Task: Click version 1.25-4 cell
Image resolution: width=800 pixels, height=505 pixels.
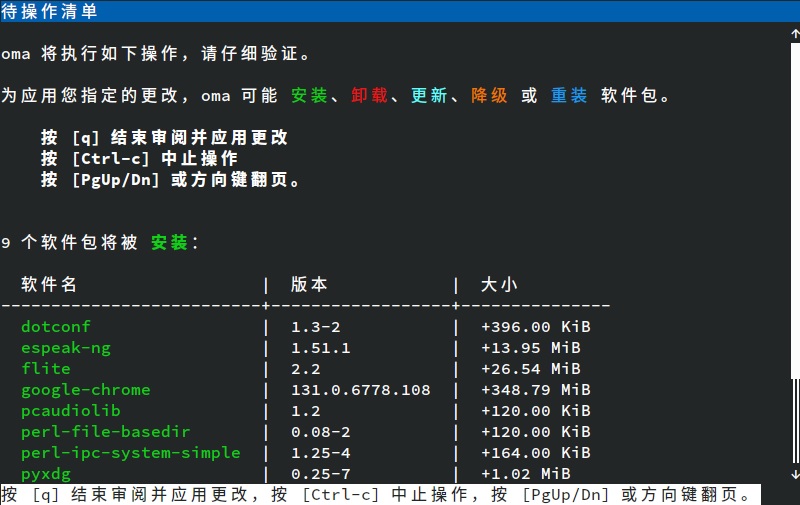Action: click(321, 453)
